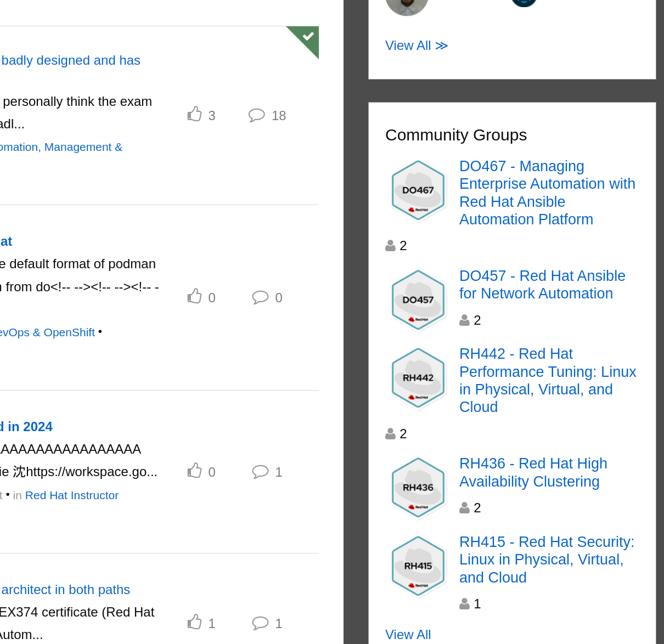This screenshot has width=664, height=644.
Task: Open the View All link above Community Groups
Action: click(416, 46)
